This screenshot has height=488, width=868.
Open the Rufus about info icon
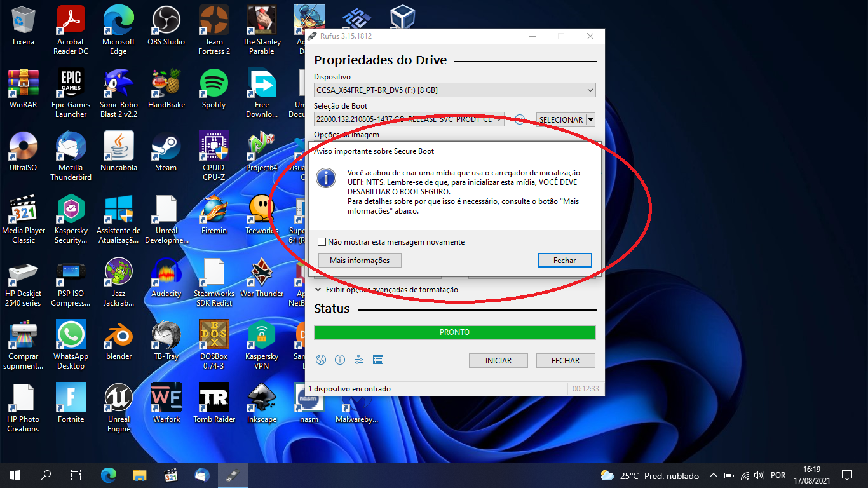340,360
